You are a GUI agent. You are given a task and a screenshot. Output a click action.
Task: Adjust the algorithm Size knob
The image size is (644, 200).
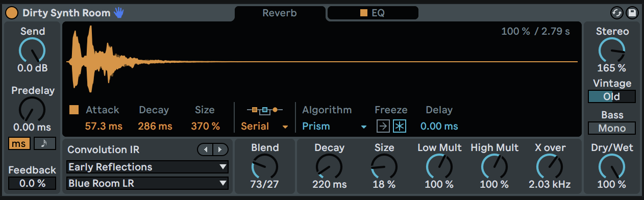click(x=384, y=167)
